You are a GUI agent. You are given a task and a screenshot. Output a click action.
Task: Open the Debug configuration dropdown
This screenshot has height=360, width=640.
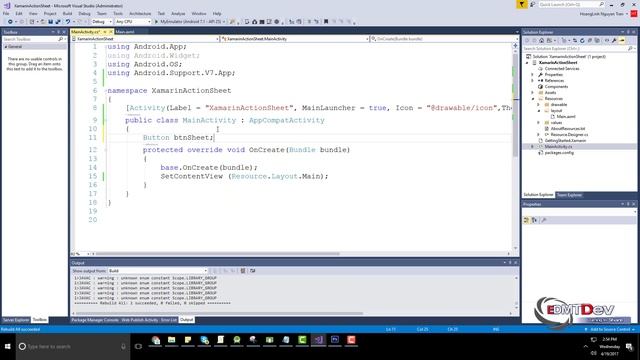(102, 22)
